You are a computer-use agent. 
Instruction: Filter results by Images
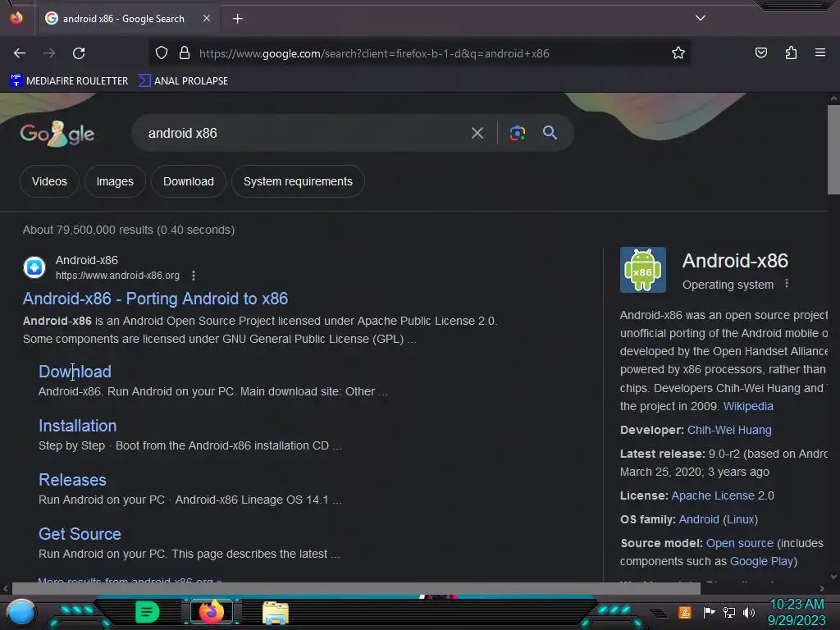point(115,181)
